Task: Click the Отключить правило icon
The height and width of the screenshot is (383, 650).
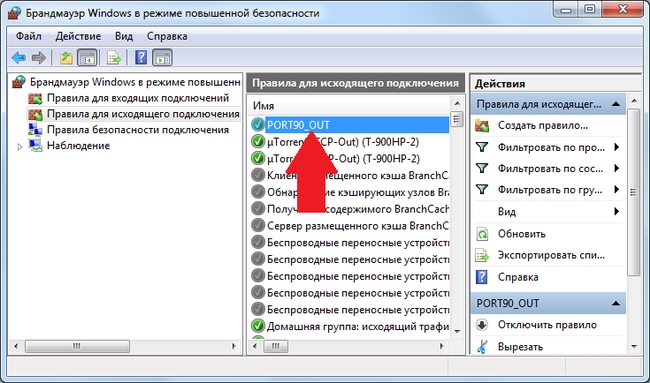Action: click(x=482, y=325)
